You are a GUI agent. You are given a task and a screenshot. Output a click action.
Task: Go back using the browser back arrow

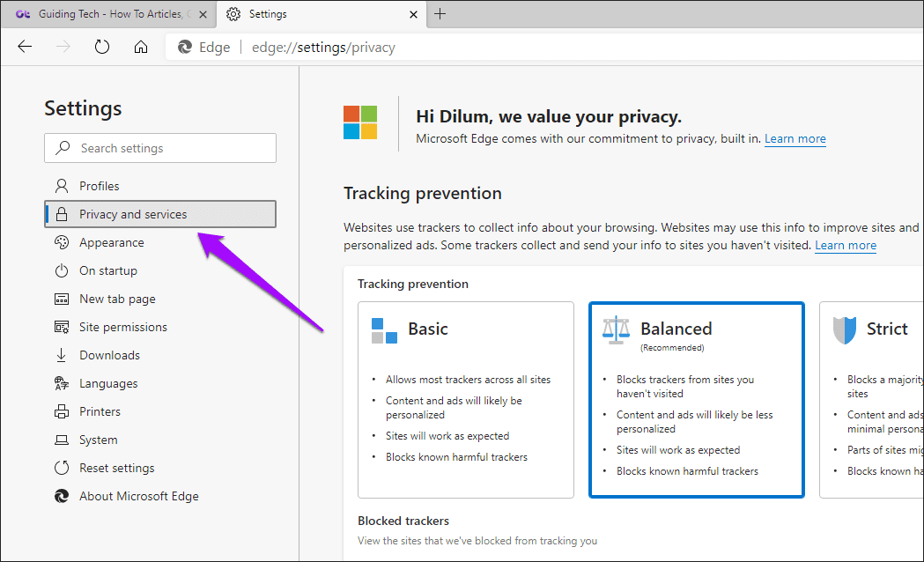25,47
